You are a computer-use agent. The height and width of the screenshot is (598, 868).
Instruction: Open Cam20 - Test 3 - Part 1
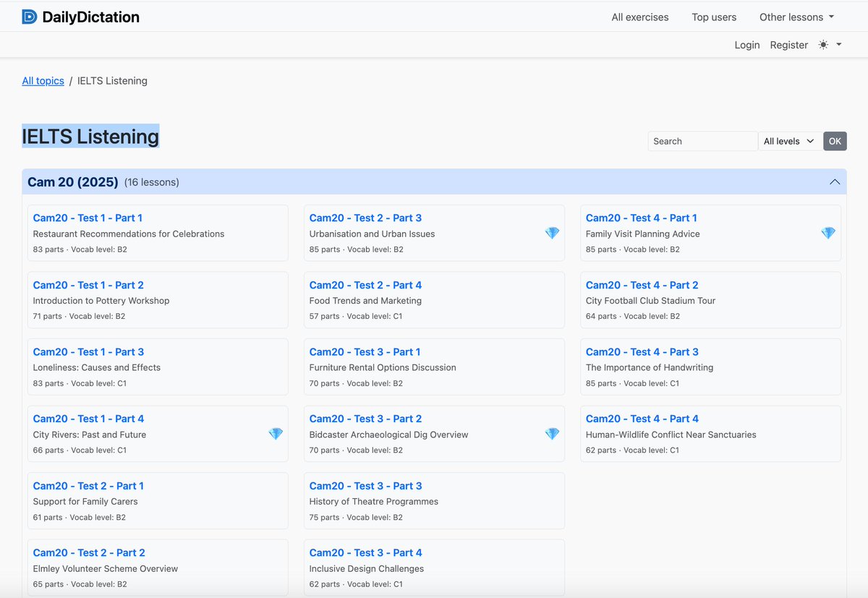point(365,351)
